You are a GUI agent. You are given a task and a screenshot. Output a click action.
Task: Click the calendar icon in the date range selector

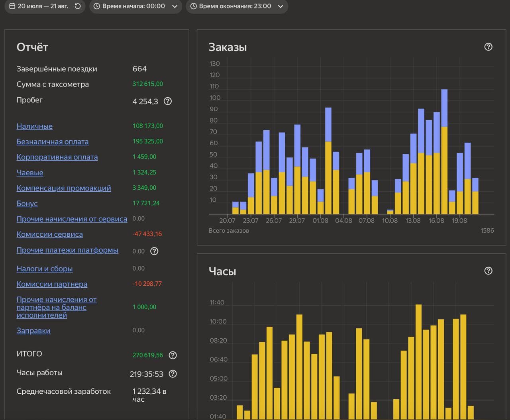(12, 6)
